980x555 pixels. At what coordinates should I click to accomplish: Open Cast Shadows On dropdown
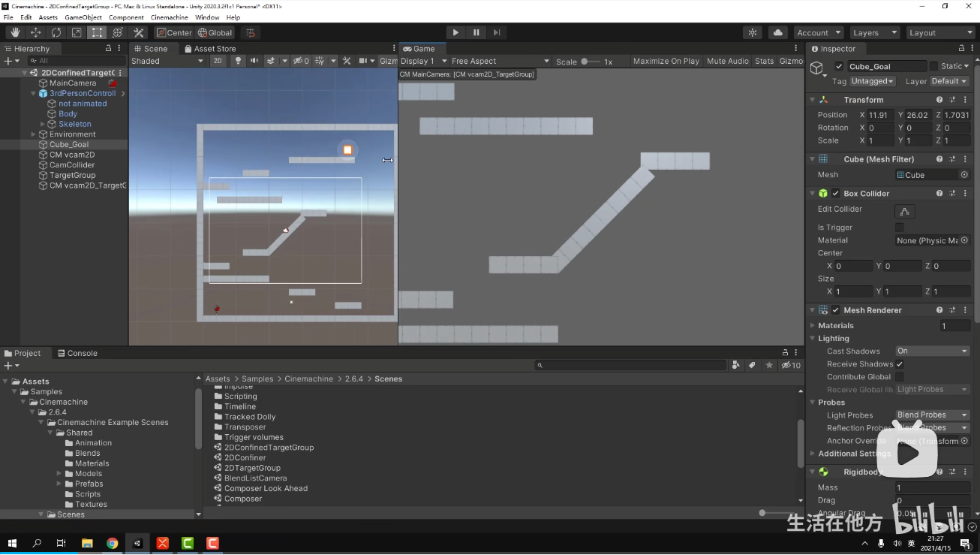pyautogui.click(x=933, y=351)
